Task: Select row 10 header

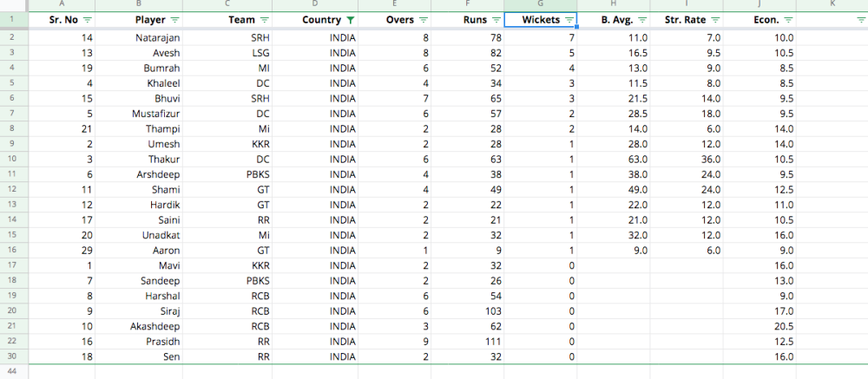Action: tap(14, 160)
